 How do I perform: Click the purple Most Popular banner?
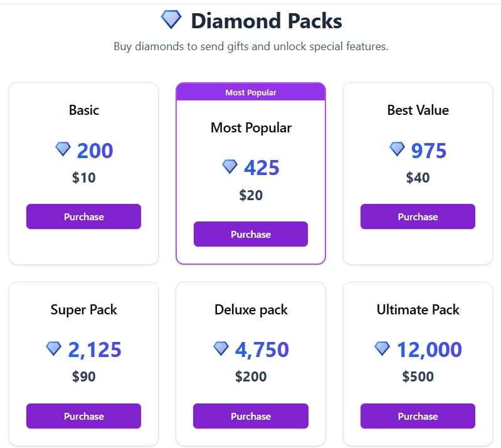(x=251, y=92)
